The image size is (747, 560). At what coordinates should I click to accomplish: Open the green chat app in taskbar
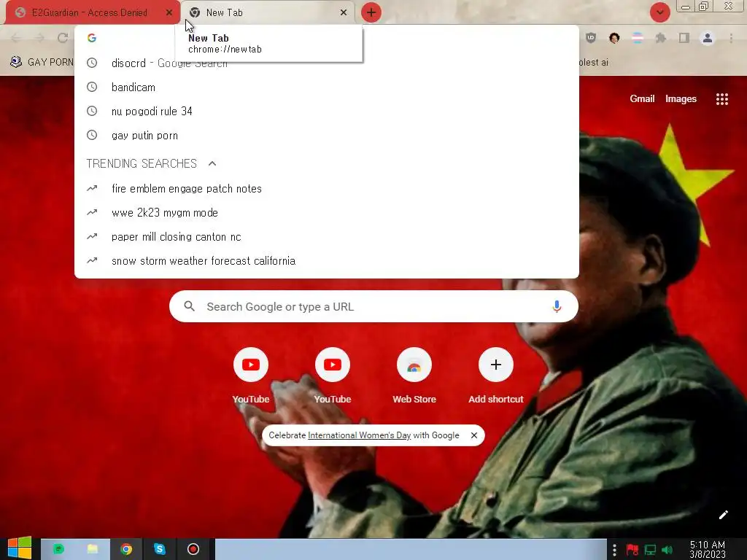[x=58, y=550]
